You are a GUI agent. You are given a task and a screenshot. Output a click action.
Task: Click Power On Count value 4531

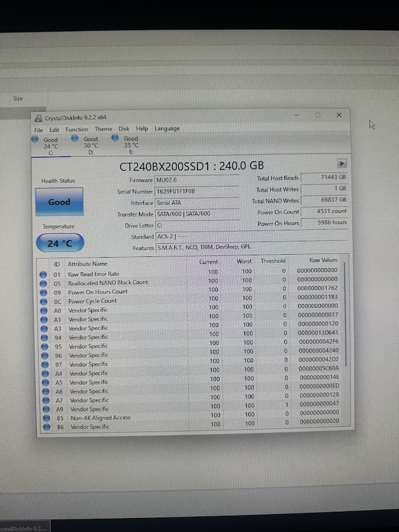pyautogui.click(x=325, y=211)
